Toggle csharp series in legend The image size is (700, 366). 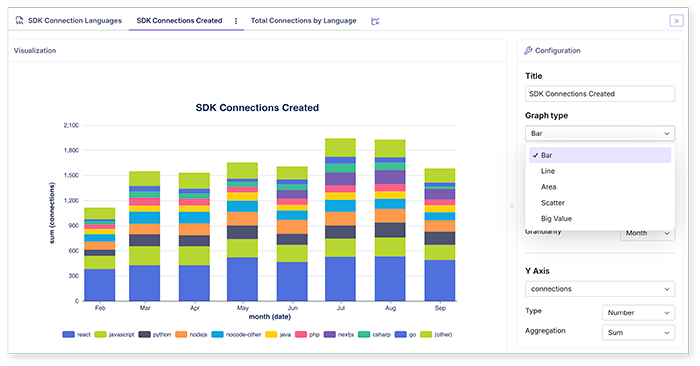(374, 334)
